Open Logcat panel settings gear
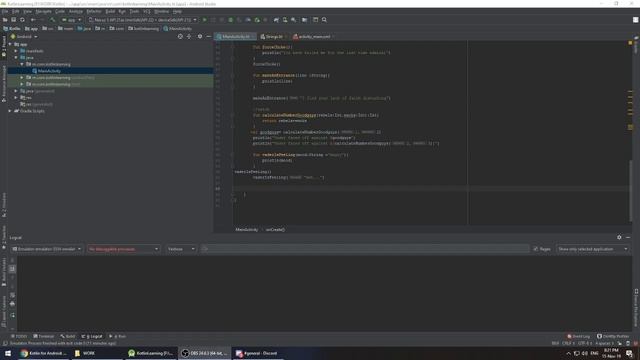This screenshot has height=360, width=640. [619, 237]
